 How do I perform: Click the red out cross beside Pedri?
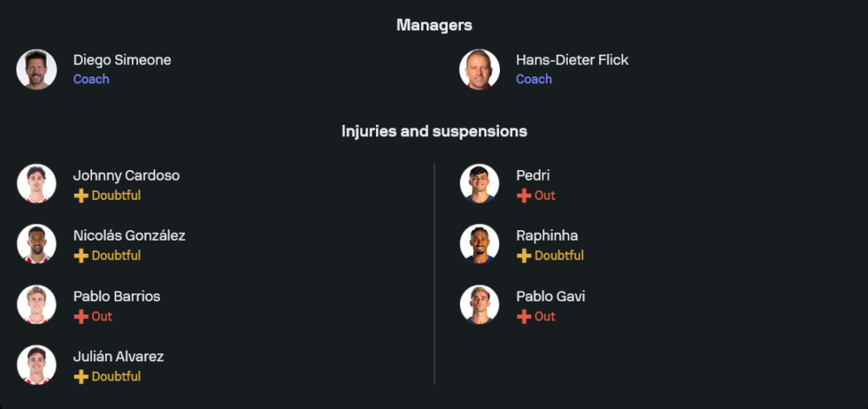pyautogui.click(x=523, y=195)
